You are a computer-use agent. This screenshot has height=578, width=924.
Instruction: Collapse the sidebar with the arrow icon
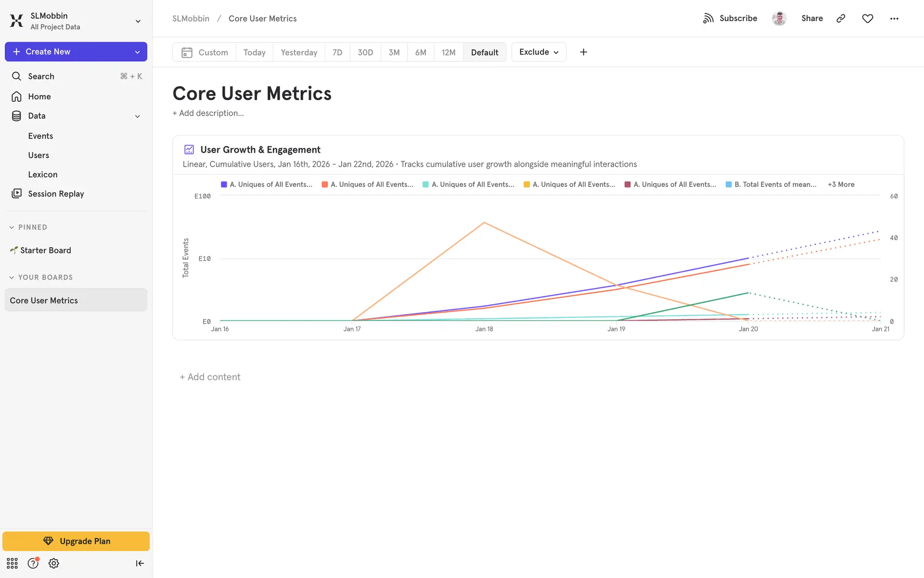click(140, 563)
